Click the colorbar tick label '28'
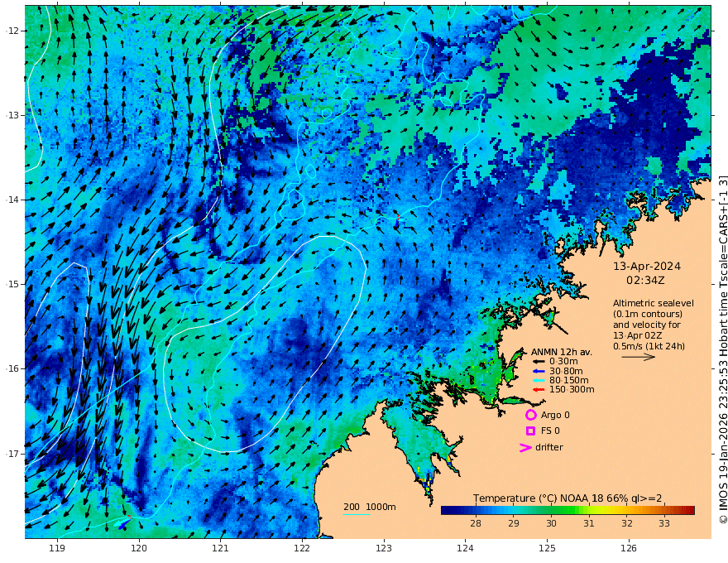This screenshot has width=728, height=563. 476,523
